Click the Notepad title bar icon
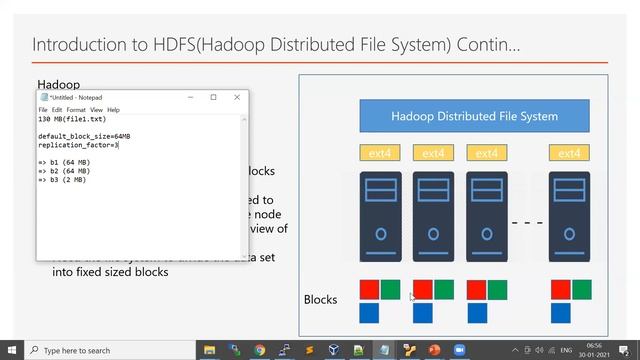Image resolution: width=640 pixels, height=360 pixels. pyautogui.click(x=44, y=97)
